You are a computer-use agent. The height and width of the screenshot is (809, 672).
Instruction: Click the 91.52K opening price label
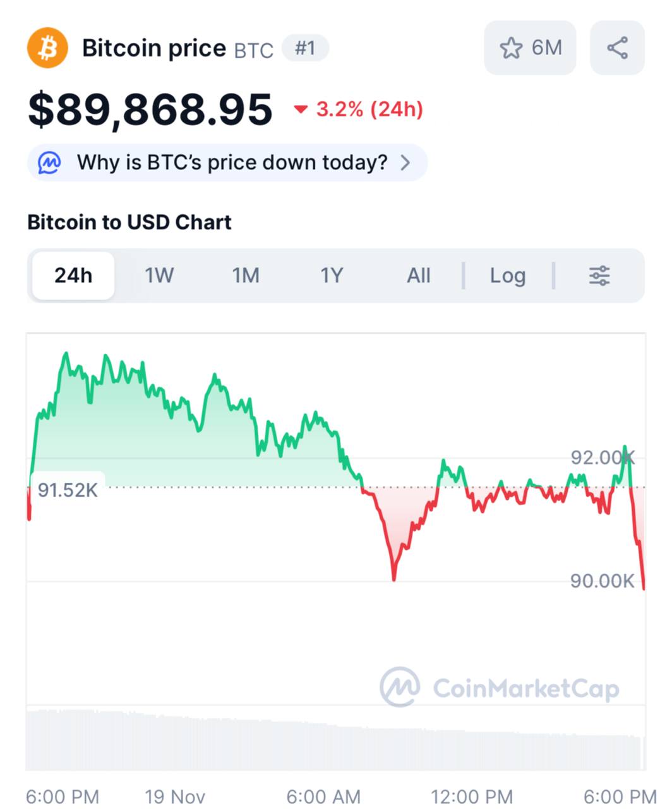pyautogui.click(x=68, y=490)
